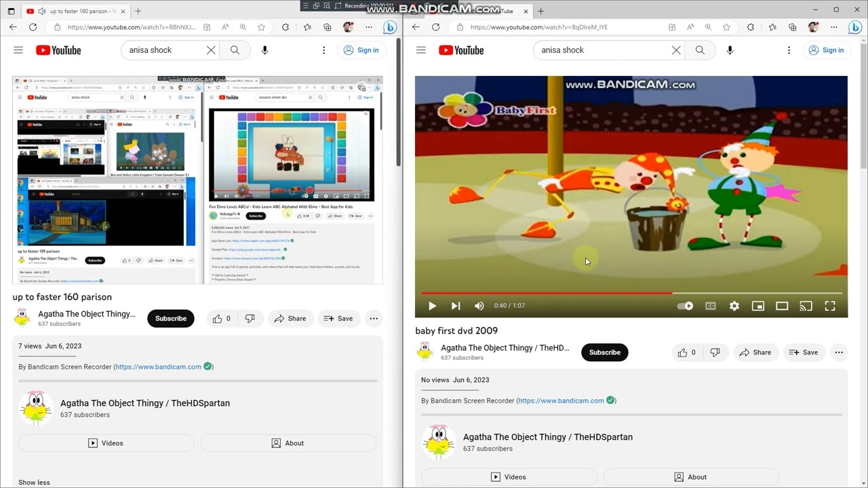This screenshot has width=868, height=488.
Task: Go back in left browser window
Action: (x=13, y=27)
